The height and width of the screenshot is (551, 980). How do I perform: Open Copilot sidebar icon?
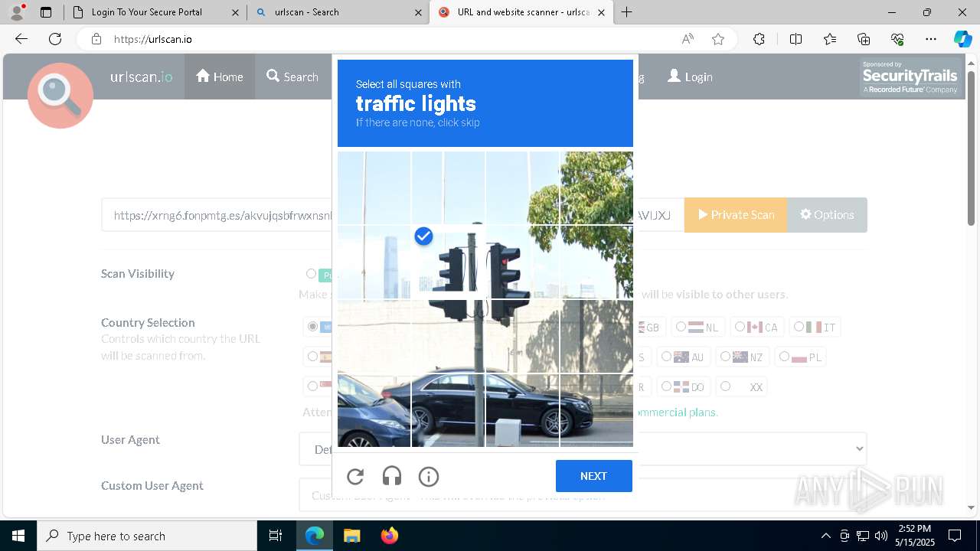(x=962, y=39)
